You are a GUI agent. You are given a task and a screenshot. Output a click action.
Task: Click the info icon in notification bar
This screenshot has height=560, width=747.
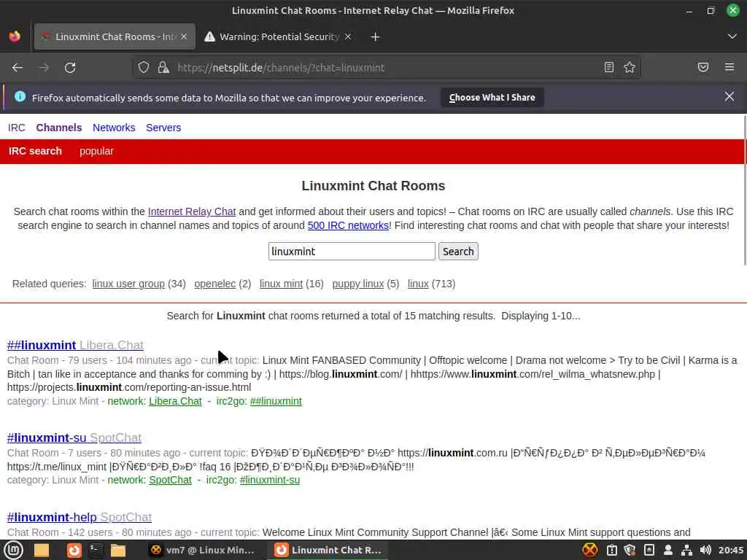(20, 97)
